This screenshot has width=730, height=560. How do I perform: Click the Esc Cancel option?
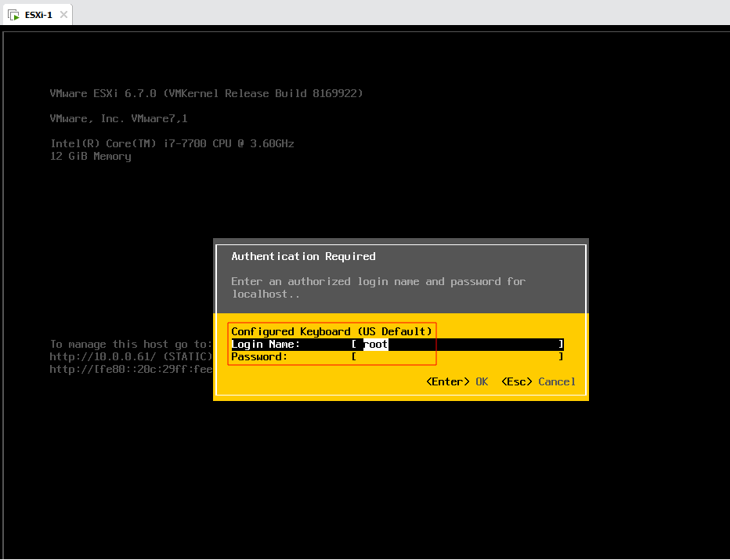pyautogui.click(x=538, y=381)
